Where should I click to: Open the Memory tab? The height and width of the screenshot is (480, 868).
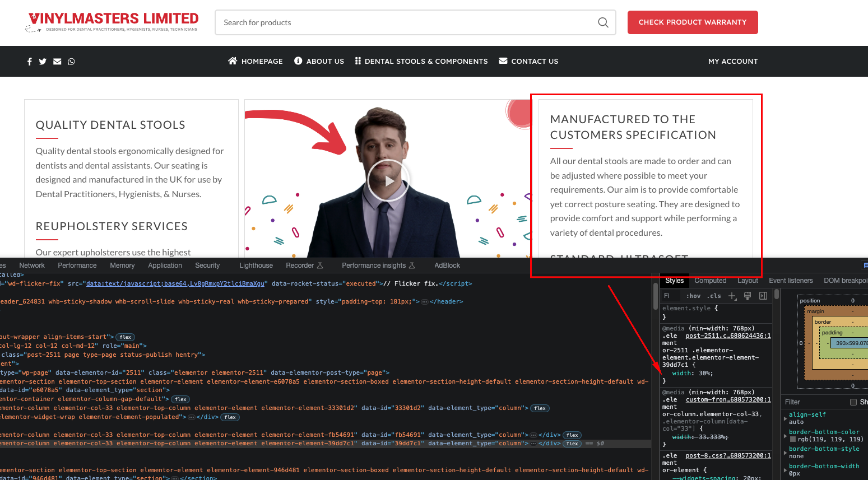click(x=122, y=265)
